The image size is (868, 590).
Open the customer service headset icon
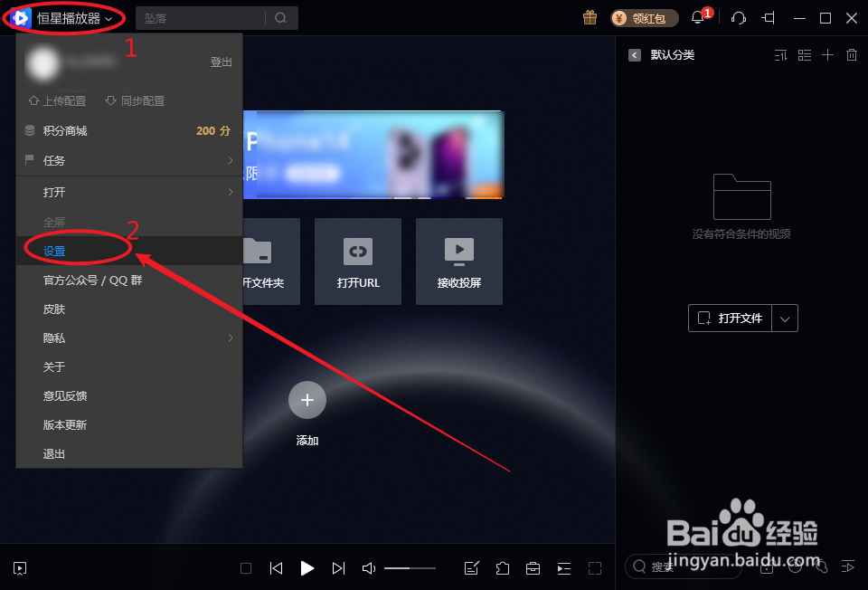coord(739,18)
